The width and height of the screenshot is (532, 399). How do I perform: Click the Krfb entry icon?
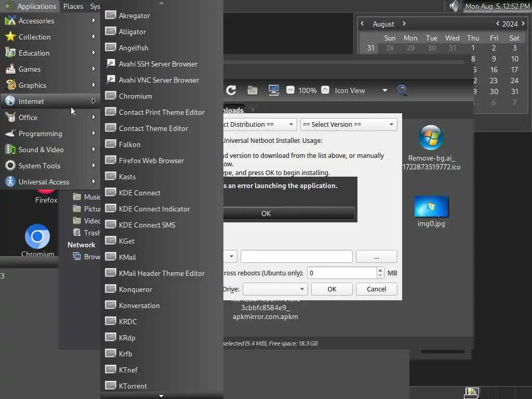[x=111, y=353]
